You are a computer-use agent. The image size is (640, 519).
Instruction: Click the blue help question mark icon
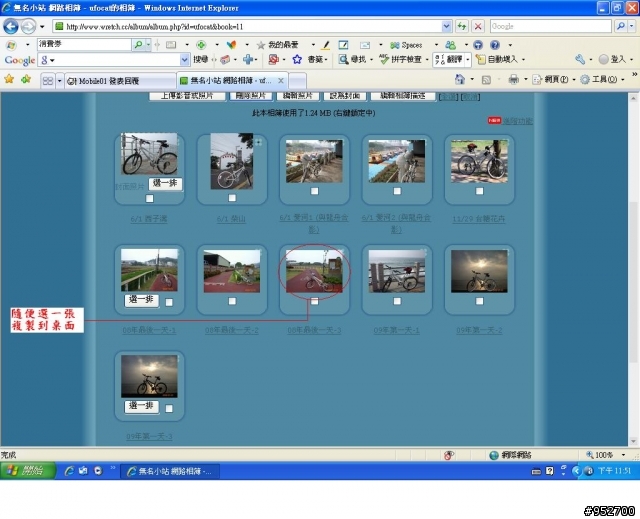click(x=495, y=45)
